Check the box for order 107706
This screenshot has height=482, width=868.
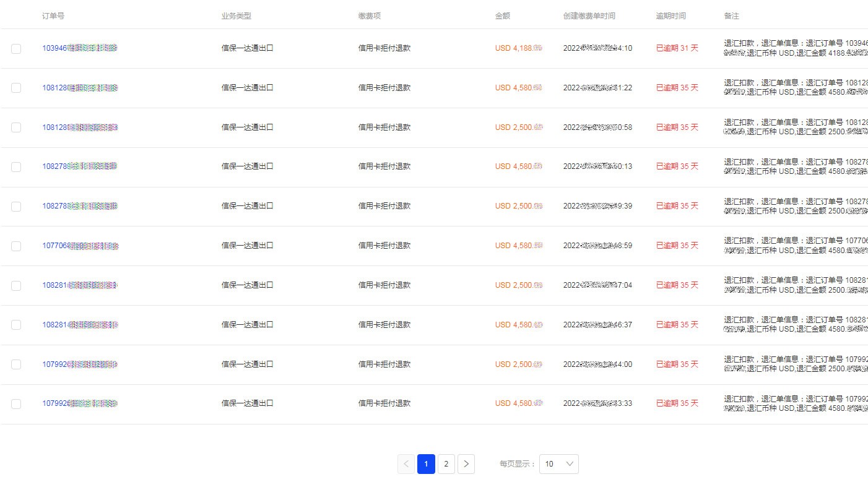16,246
